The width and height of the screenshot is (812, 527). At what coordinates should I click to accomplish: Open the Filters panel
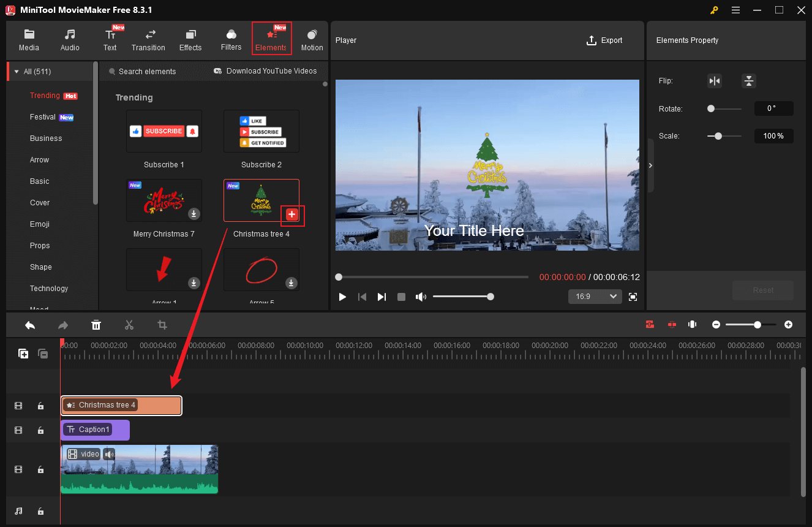[231, 38]
